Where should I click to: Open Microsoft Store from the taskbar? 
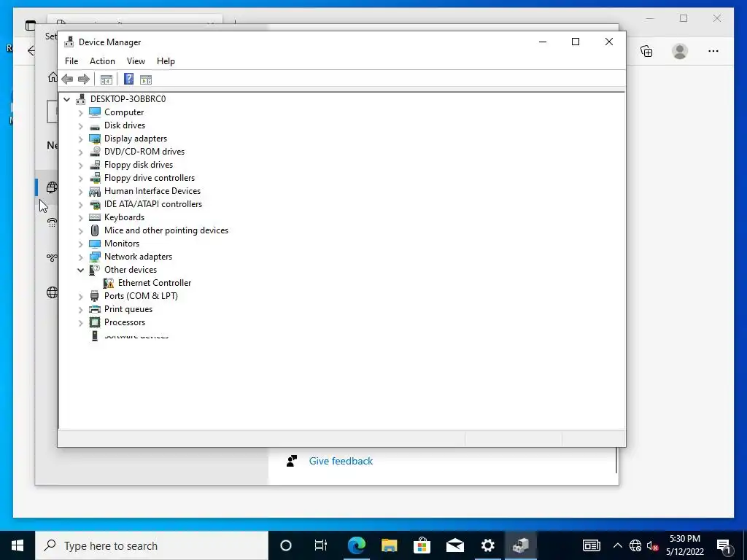[422, 545]
